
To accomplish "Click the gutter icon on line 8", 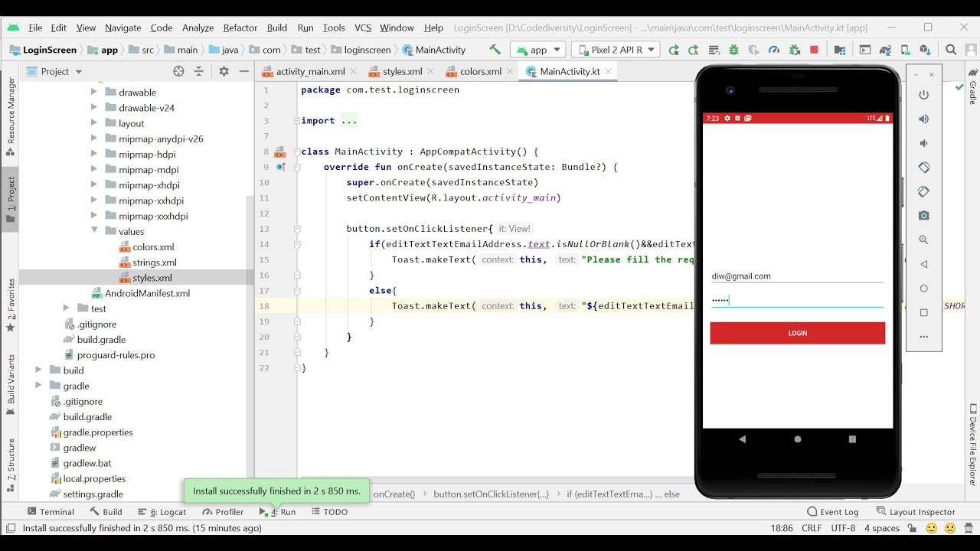I will click(279, 152).
